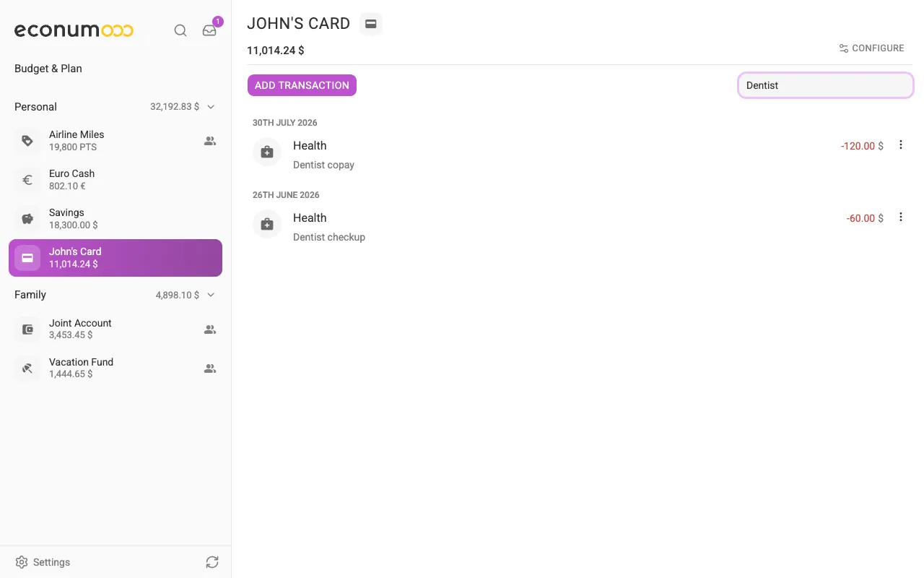Click the Dentist checkup description
The image size is (924, 578).
[329, 237]
